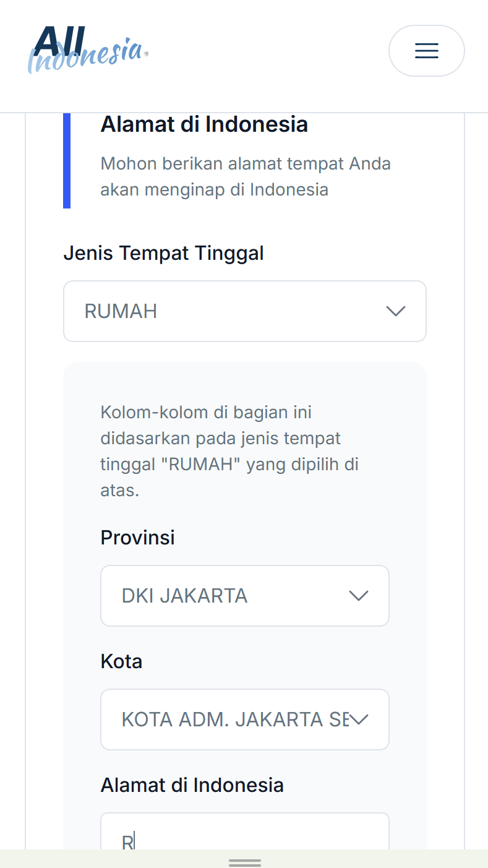Click the chevron arrow beside DKI JAKARTA
The height and width of the screenshot is (868, 488).
tap(358, 596)
